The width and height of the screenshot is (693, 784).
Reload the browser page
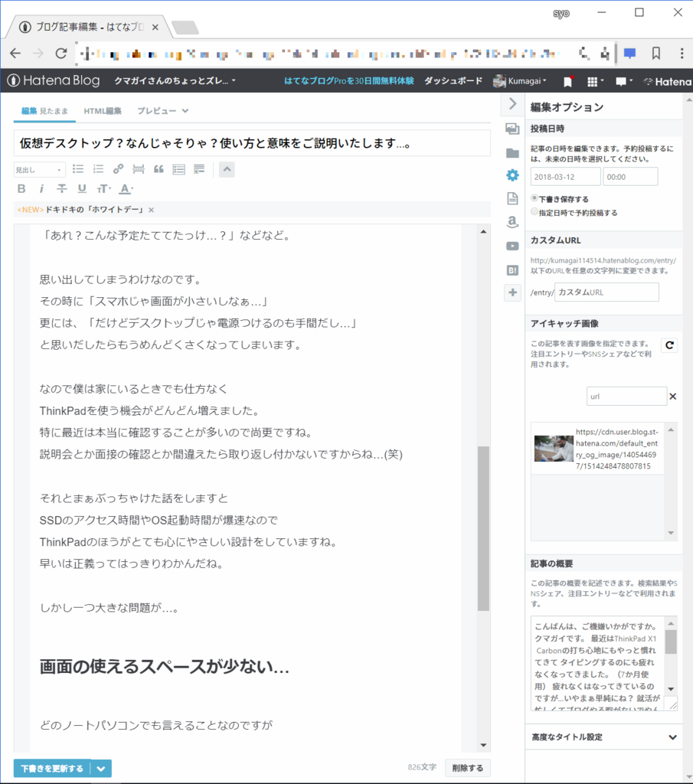pos(61,53)
